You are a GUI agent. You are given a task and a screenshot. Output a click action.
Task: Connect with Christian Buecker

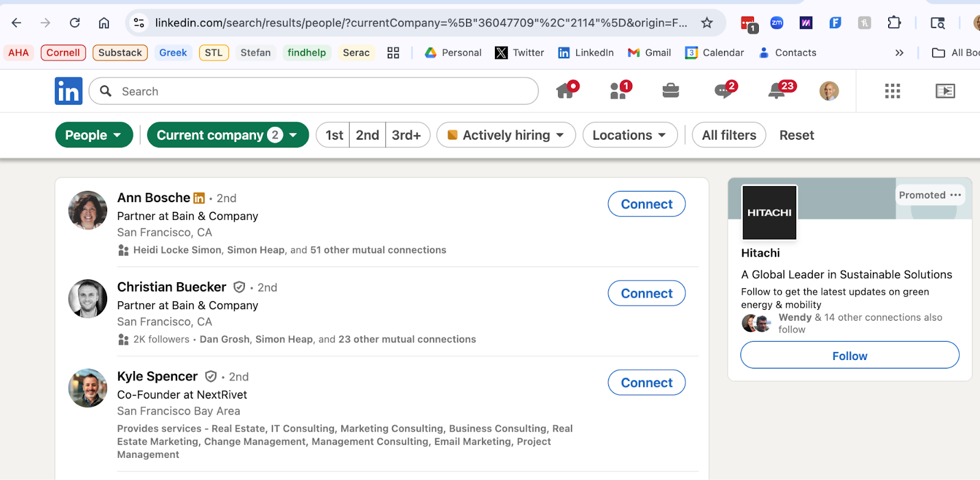coord(646,293)
